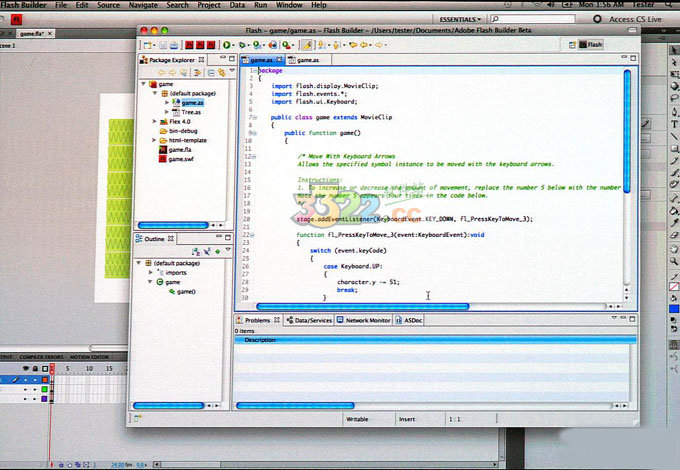Select the Text tool in Flash tools panel
This screenshot has height=470, width=680.
pos(674,124)
